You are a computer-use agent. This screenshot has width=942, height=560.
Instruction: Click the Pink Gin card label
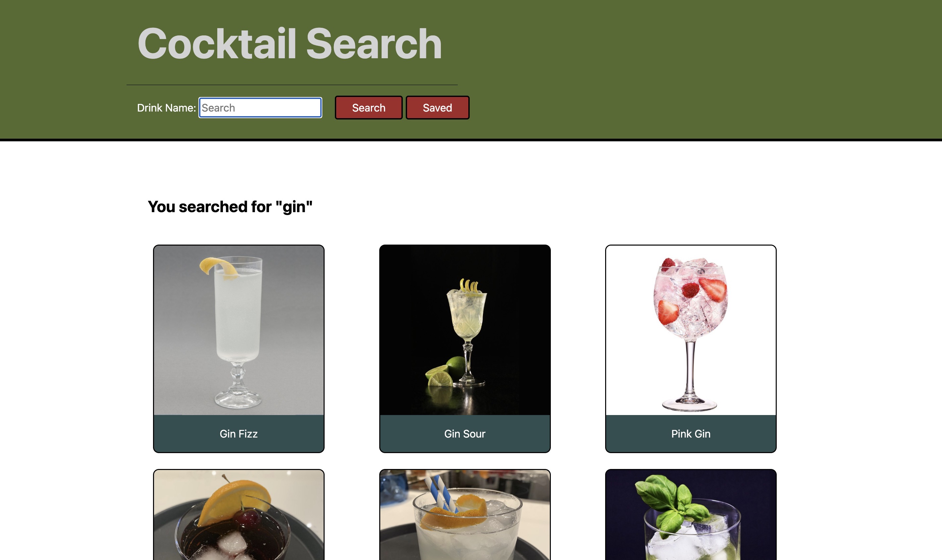click(x=691, y=434)
